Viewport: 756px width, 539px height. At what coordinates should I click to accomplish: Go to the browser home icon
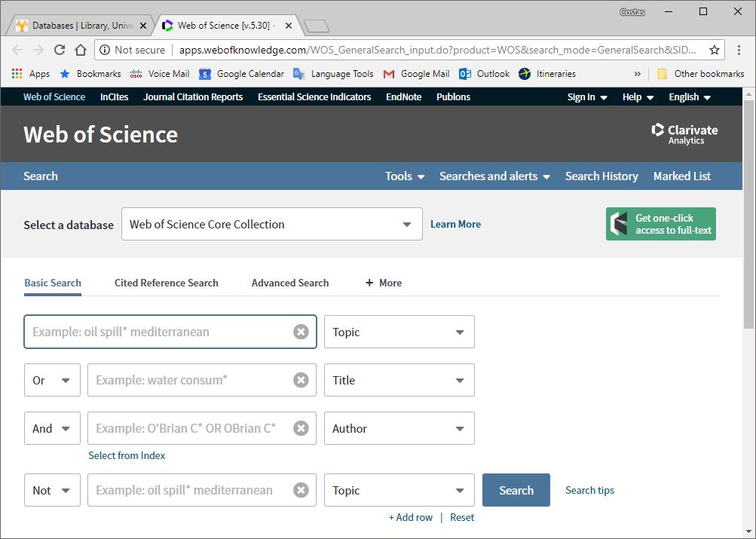tap(81, 50)
